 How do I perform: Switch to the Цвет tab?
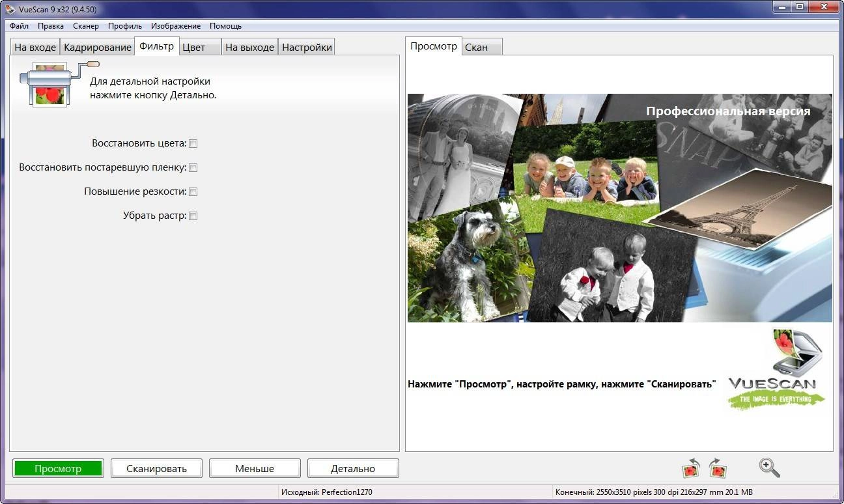pos(200,47)
